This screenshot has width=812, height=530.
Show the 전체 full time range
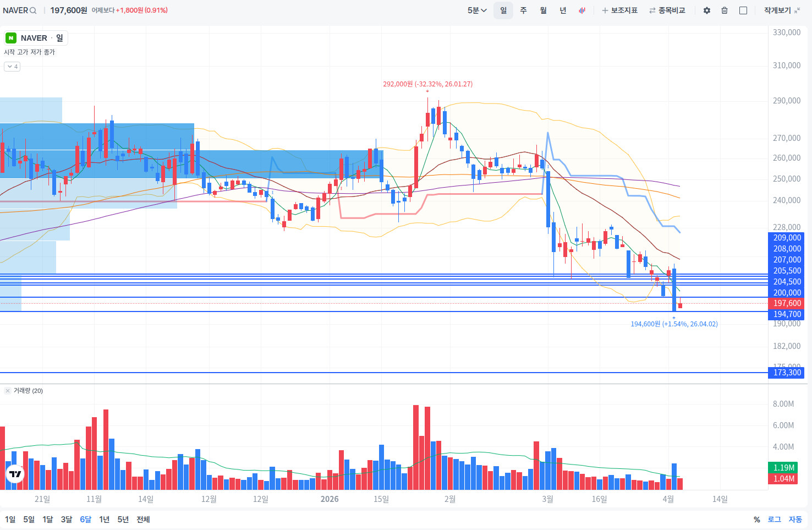(143, 520)
